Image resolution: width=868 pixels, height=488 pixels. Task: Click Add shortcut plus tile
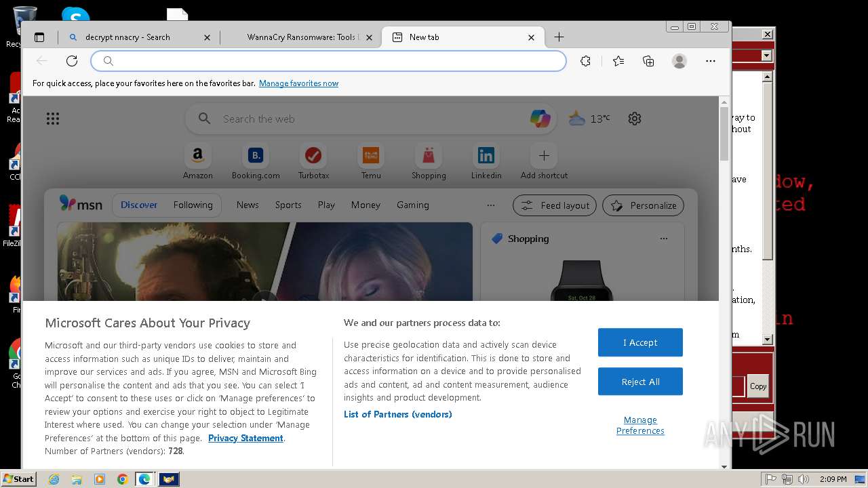point(544,162)
